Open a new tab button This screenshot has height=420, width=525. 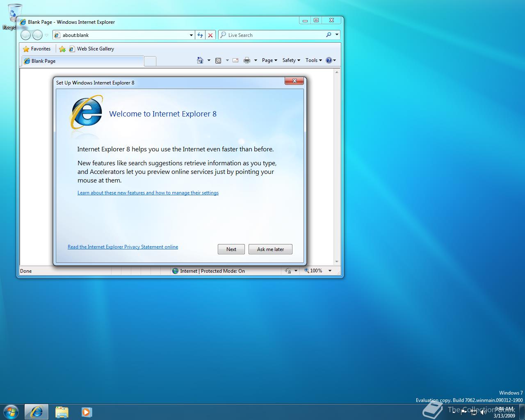tap(150, 61)
